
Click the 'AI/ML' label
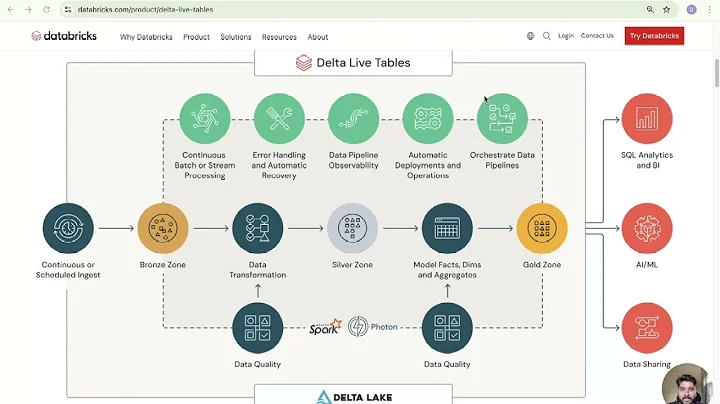pos(647,265)
